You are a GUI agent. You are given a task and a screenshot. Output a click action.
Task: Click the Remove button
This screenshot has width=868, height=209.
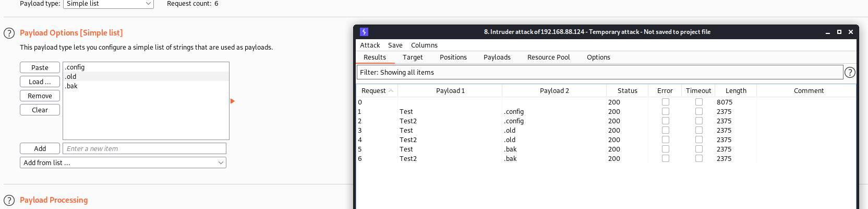click(40, 96)
